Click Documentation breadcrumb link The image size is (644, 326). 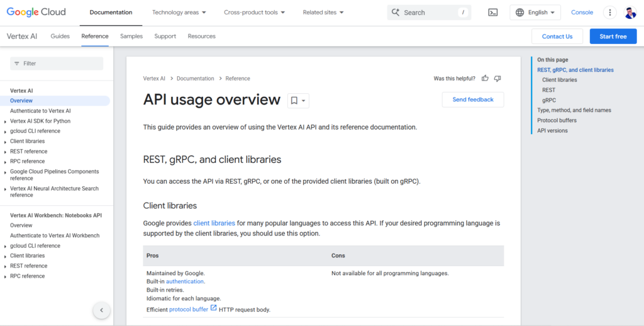(x=195, y=79)
